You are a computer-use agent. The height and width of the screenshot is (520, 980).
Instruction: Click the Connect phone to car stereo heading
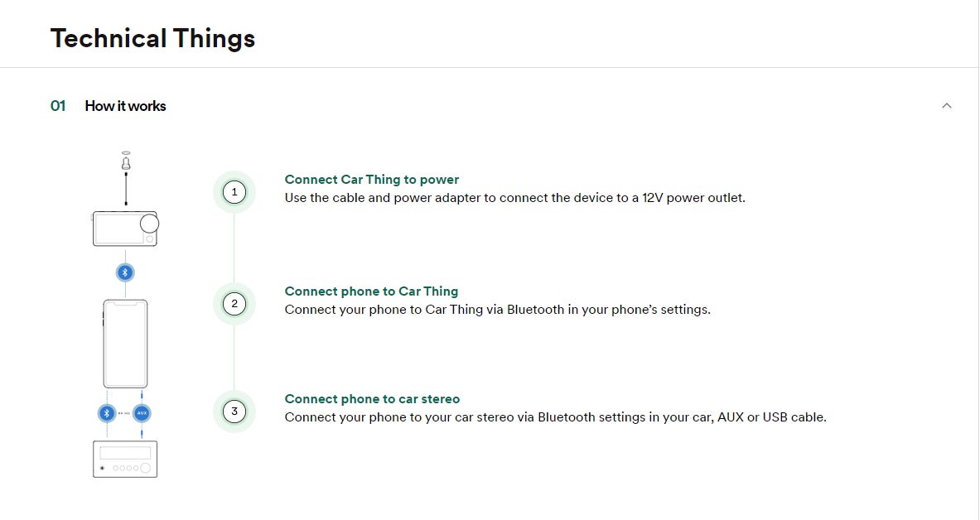point(372,398)
